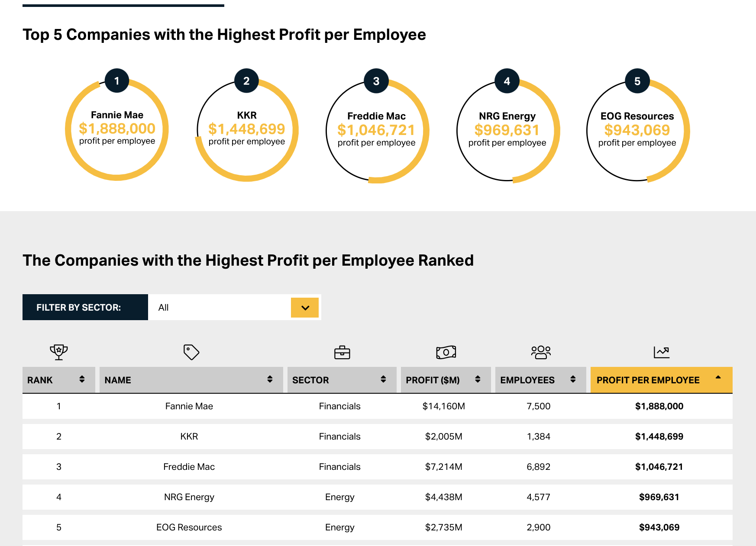756x546 pixels.
Task: Sort table by the Name column header
Action: [191, 380]
